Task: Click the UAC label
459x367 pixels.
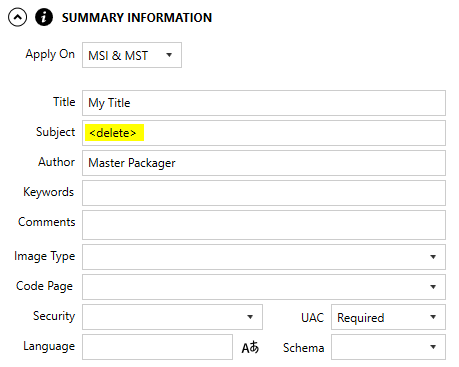Action: pyautogui.click(x=312, y=318)
